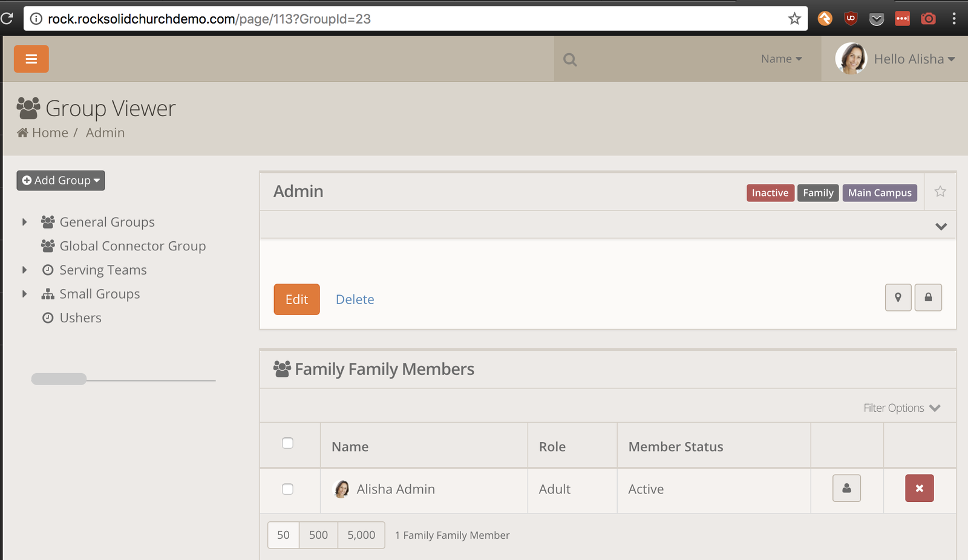
Task: Click the orange Edit button
Action: (x=296, y=299)
